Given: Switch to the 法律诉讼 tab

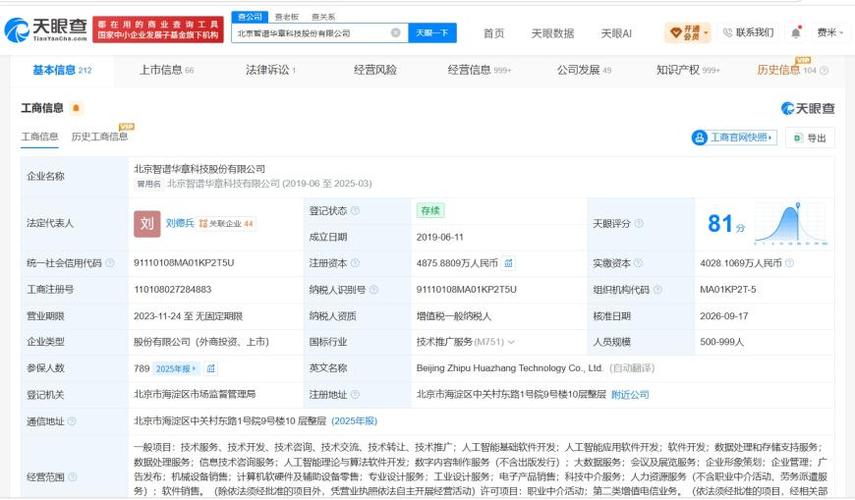Looking at the screenshot, I should [270, 70].
